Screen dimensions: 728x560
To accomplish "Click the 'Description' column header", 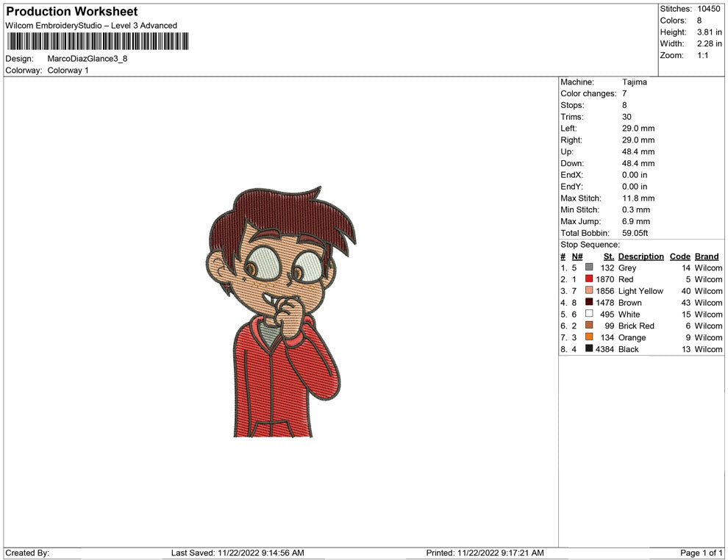I will (x=641, y=256).
